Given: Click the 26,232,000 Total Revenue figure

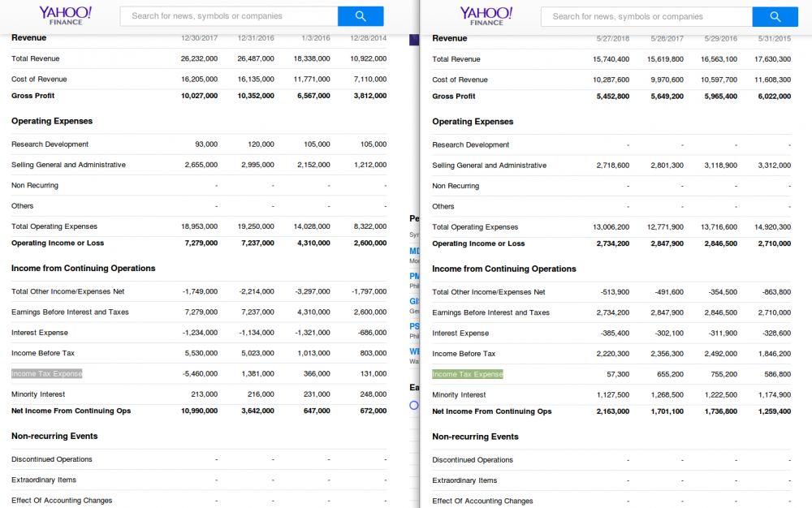Looking at the screenshot, I should point(199,58).
